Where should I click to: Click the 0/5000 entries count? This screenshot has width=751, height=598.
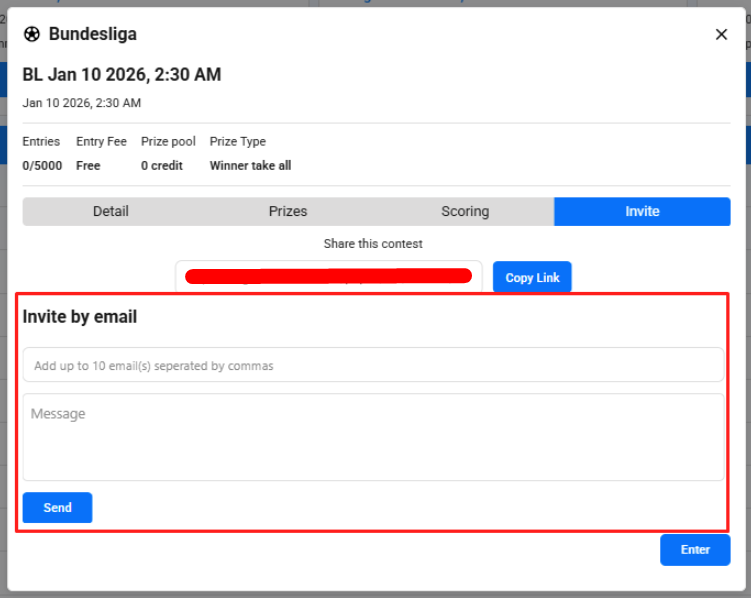click(x=42, y=166)
